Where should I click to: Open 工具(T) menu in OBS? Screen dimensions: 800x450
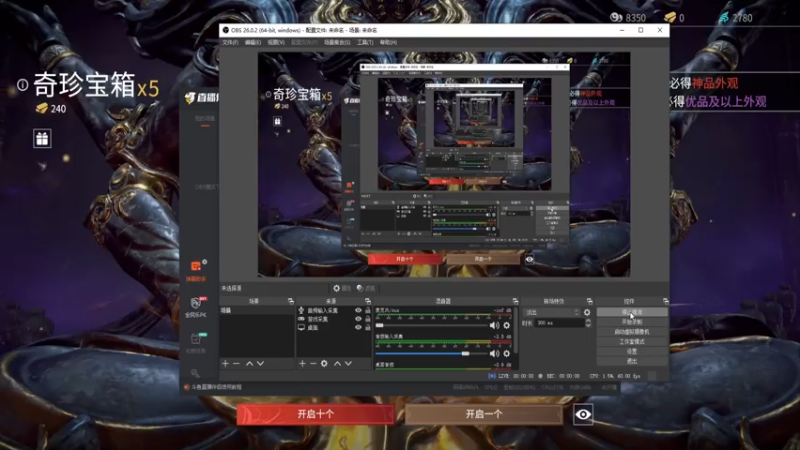click(365, 42)
